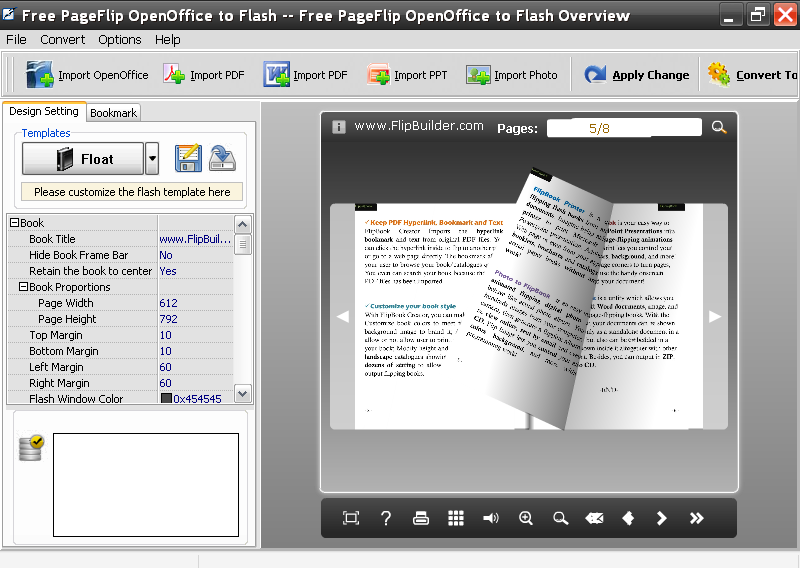Screen dimensions: 800x568
Task: Print the flipbook with printer icon
Action: pyautogui.click(x=421, y=518)
